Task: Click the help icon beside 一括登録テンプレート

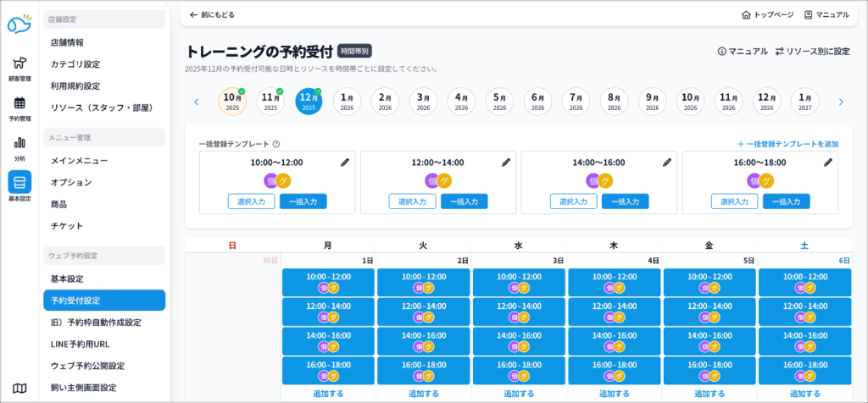Action: pyautogui.click(x=276, y=145)
